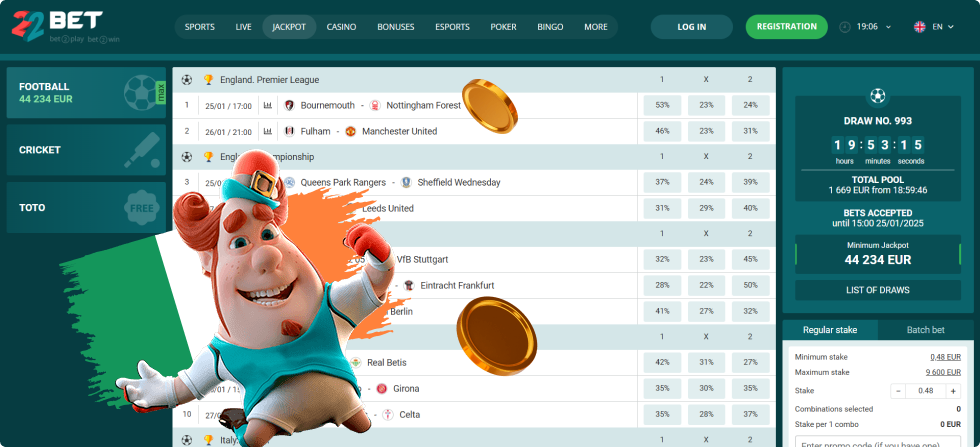Open statistics icon for Bournemouth match
Viewport: 980px width, 447px height.
point(268,106)
